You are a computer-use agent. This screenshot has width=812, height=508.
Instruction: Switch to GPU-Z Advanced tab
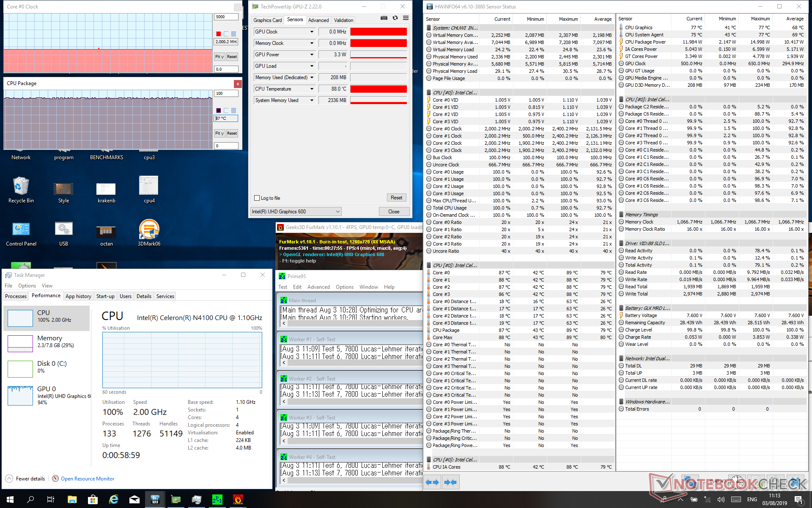(318, 20)
